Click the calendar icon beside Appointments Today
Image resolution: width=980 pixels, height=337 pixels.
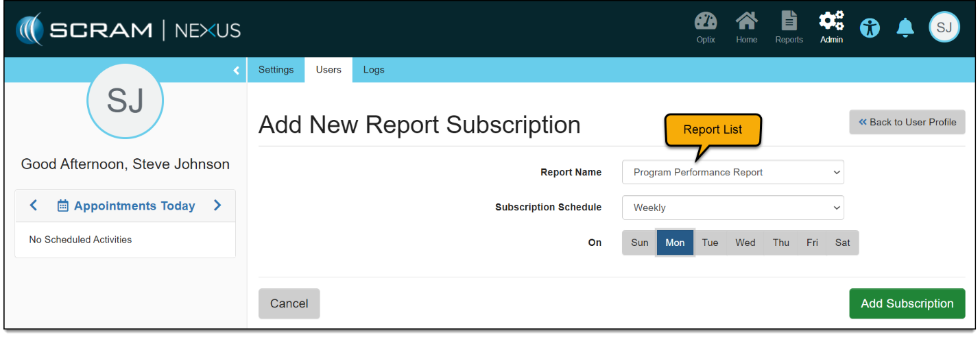tap(63, 205)
